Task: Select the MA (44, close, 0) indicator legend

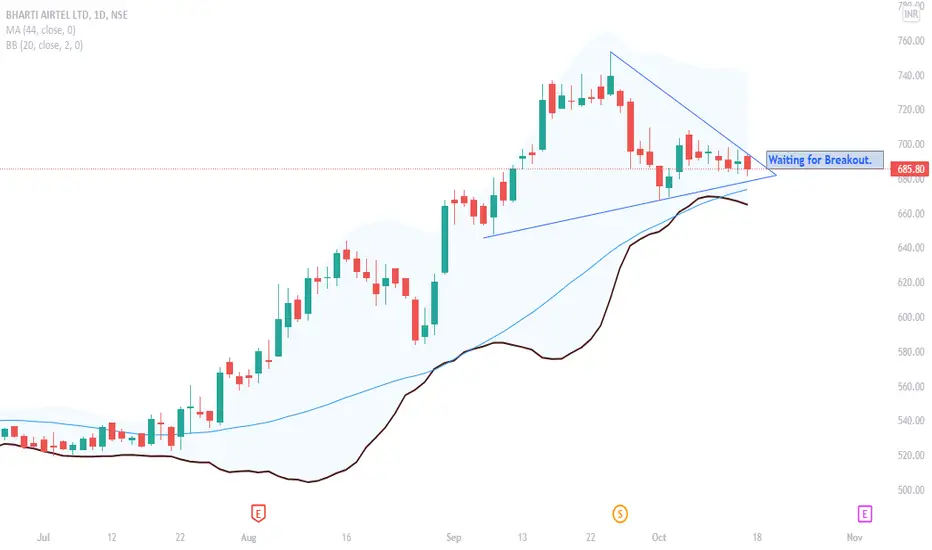Action: (x=40, y=30)
